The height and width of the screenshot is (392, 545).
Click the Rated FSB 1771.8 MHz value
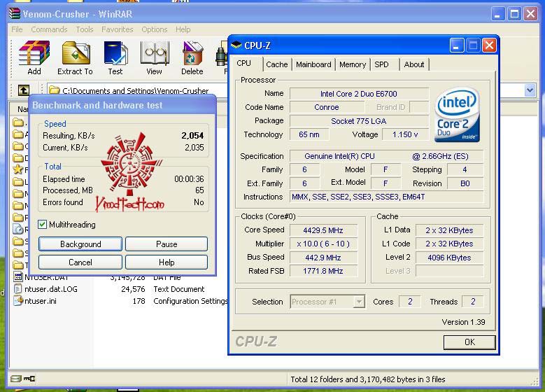tap(323, 271)
